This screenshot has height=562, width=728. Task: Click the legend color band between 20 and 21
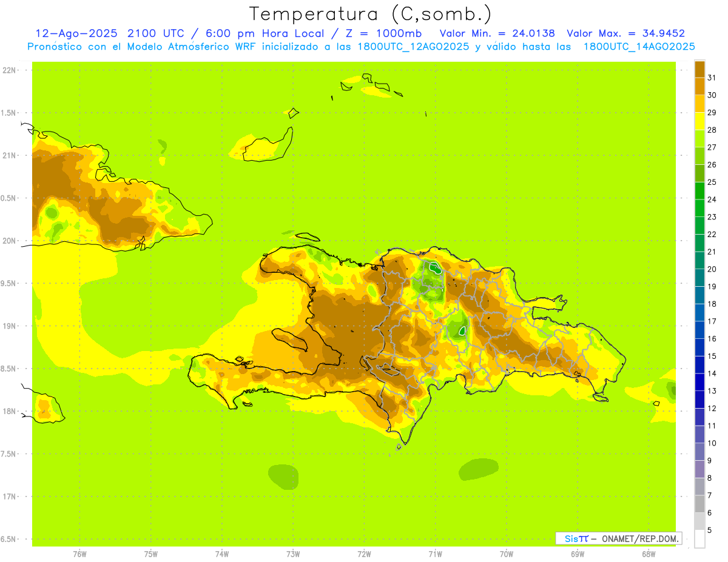(x=699, y=261)
